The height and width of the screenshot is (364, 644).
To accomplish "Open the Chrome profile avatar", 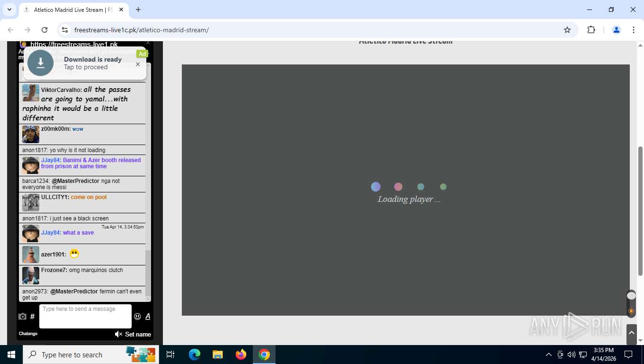I will tap(616, 30).
